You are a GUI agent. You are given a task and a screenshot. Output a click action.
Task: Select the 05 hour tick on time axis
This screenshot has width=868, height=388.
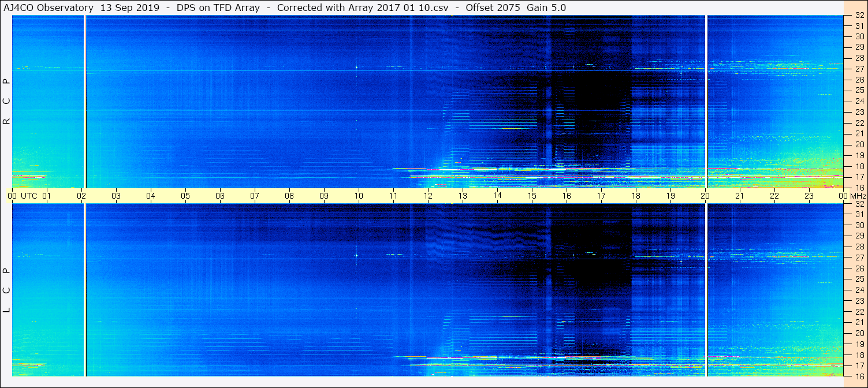[x=185, y=196]
